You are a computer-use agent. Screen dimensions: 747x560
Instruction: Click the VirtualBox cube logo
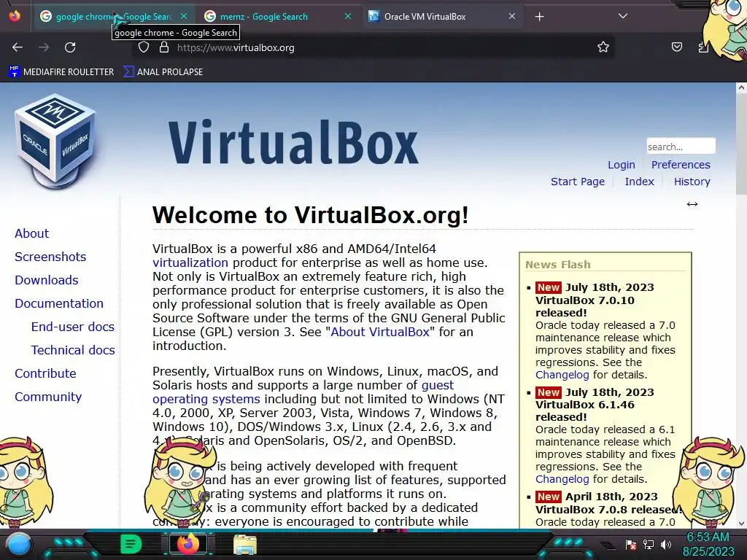[55, 141]
